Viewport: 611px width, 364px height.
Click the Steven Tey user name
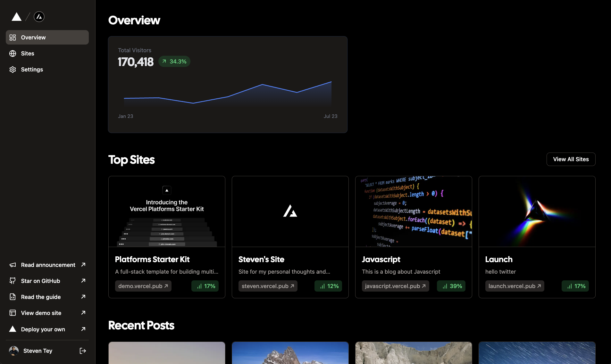coord(38,351)
